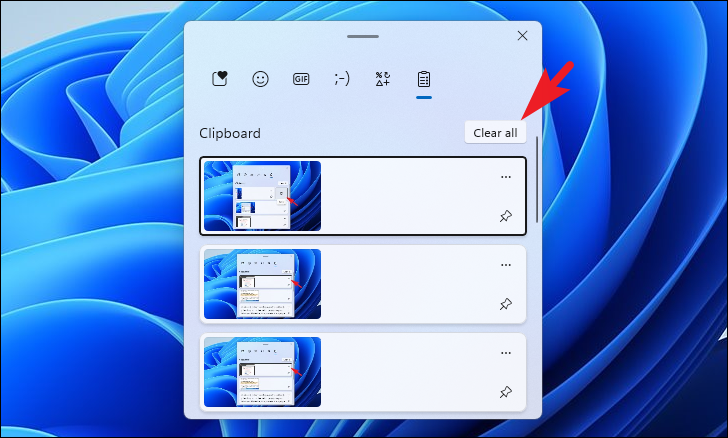
Task: Pin the third clipboard item
Action: click(x=506, y=392)
